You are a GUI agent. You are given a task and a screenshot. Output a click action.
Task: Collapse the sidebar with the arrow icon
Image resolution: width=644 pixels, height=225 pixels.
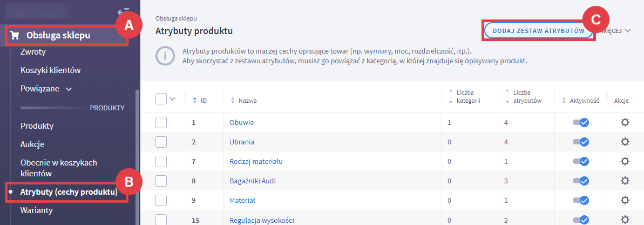point(123,12)
